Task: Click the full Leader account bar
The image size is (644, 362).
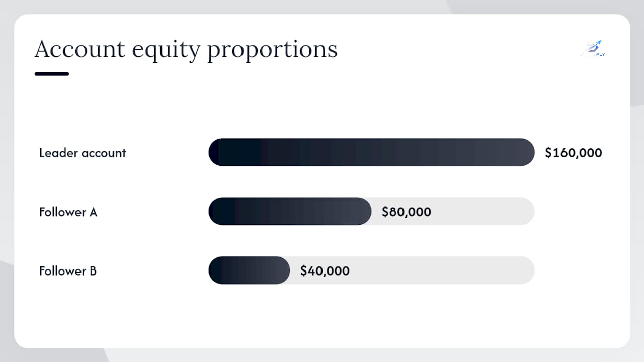Action: 371,152
